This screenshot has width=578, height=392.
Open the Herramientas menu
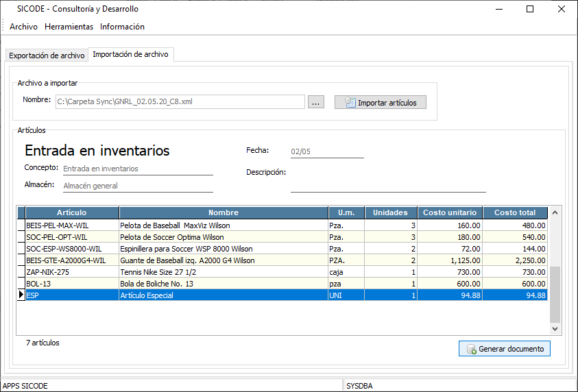(69, 27)
